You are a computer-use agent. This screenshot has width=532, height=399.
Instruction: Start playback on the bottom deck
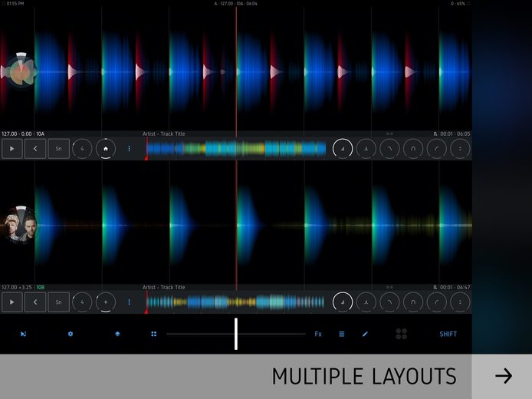tap(11, 302)
